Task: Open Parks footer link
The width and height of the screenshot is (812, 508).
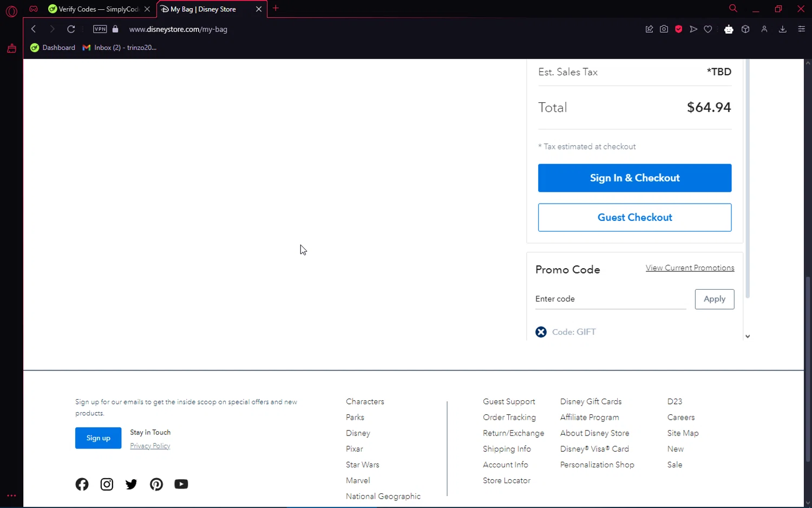Action: 355,417
